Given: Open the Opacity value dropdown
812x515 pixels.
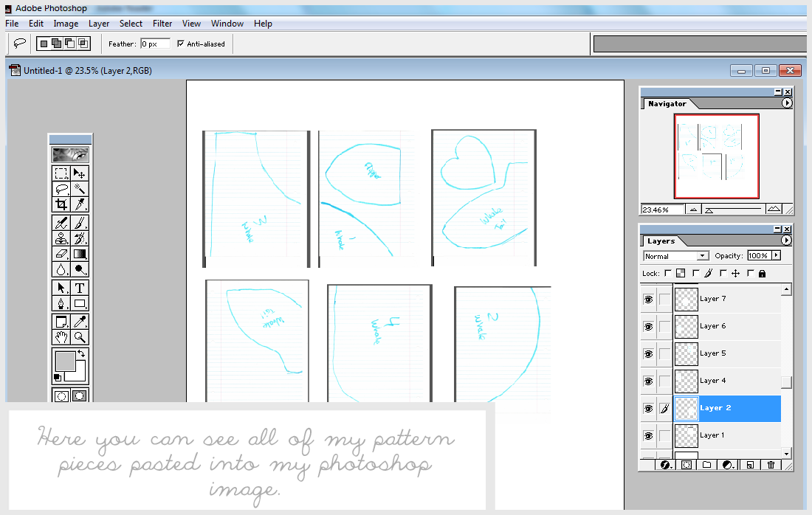Looking at the screenshot, I should pos(775,255).
